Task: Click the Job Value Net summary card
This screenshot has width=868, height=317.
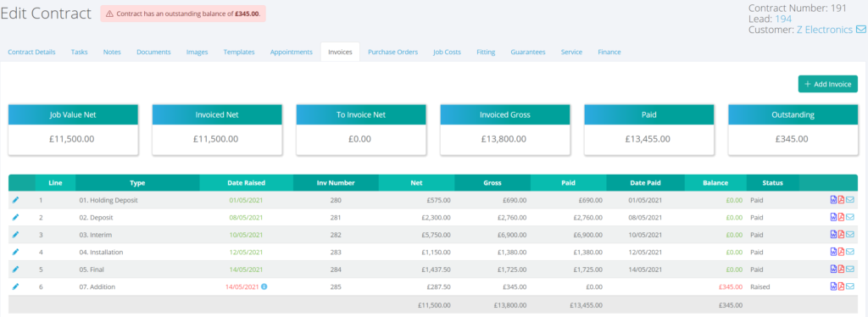Action: [73, 130]
